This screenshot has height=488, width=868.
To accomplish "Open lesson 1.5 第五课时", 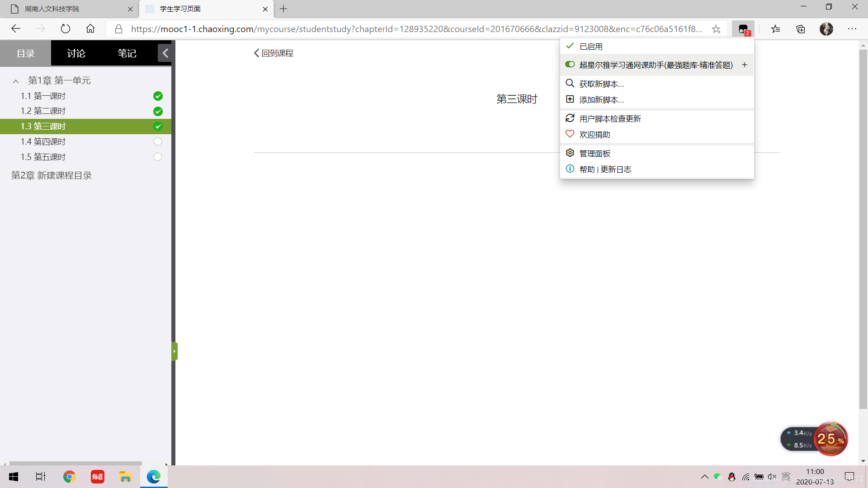I will [43, 157].
